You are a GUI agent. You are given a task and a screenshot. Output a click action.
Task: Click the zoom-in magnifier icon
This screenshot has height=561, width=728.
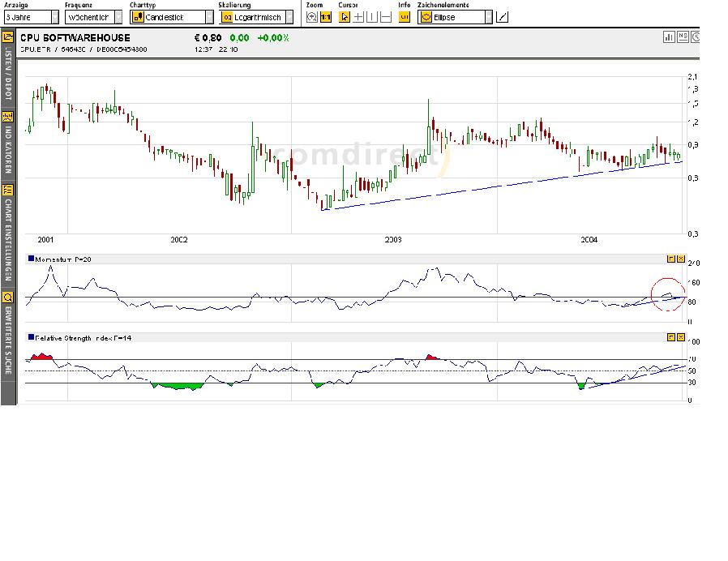coord(312,17)
